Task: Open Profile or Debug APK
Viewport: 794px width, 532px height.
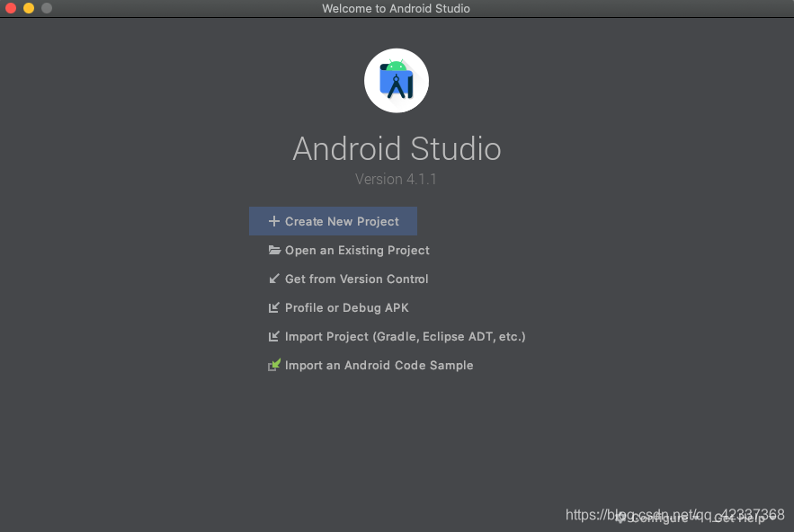Action: click(338, 307)
